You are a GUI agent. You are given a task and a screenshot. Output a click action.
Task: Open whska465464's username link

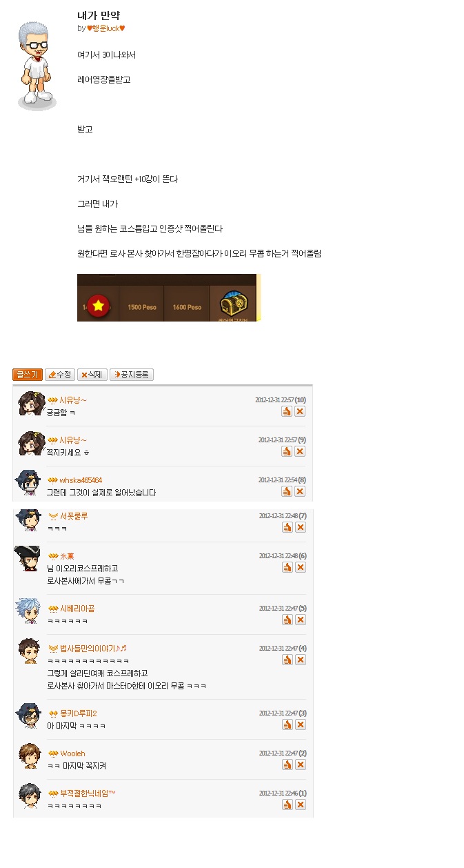81,480
